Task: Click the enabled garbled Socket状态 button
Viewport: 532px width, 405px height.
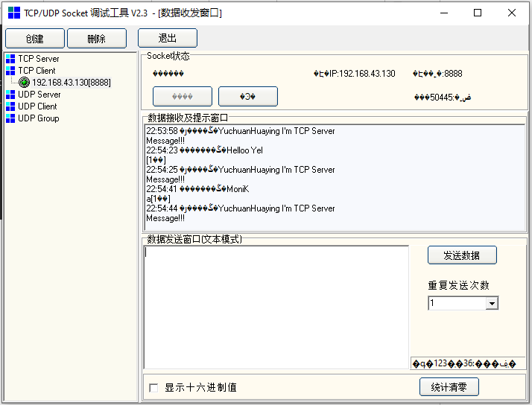Action: pos(248,97)
